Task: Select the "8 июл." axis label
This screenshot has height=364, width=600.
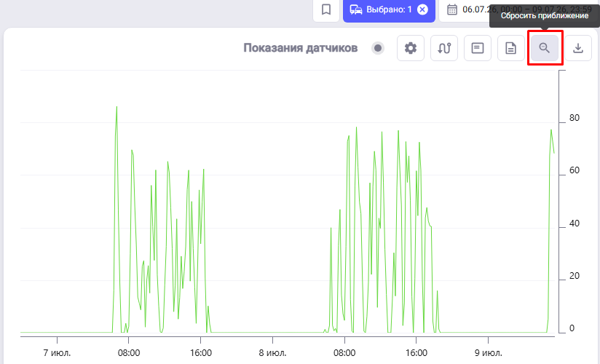Action: 272,352
